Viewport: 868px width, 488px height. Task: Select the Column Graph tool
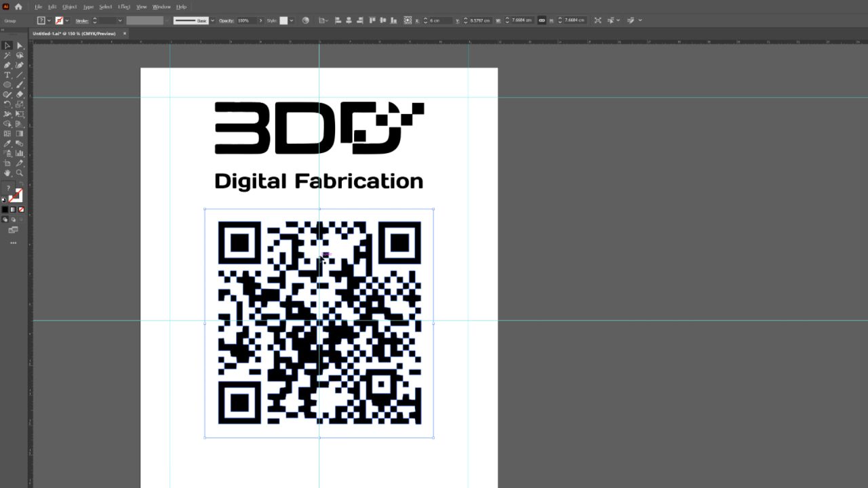[x=19, y=153]
